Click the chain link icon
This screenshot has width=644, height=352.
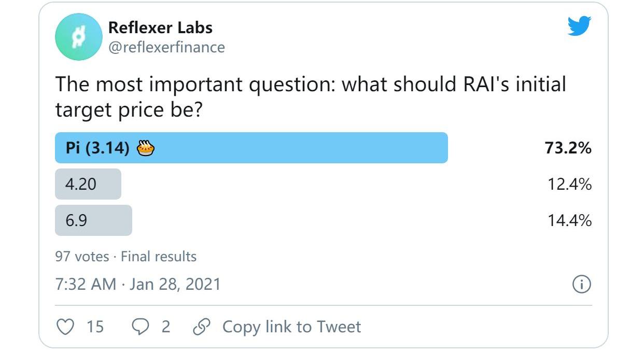point(201,327)
